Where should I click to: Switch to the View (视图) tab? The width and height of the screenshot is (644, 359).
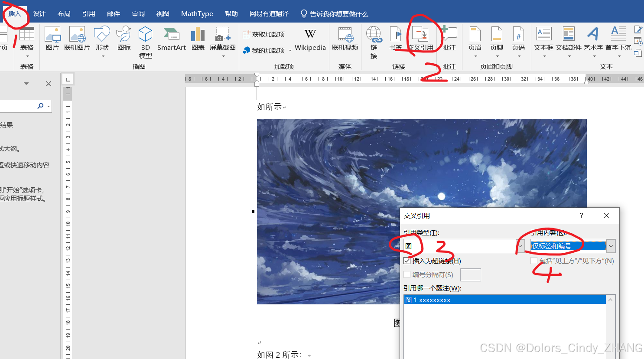pos(163,14)
